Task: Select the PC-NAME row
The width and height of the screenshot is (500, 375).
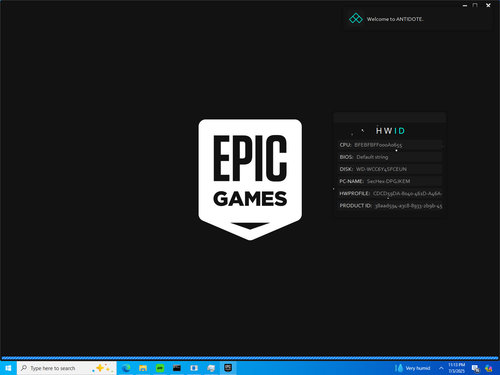Action: [390, 181]
